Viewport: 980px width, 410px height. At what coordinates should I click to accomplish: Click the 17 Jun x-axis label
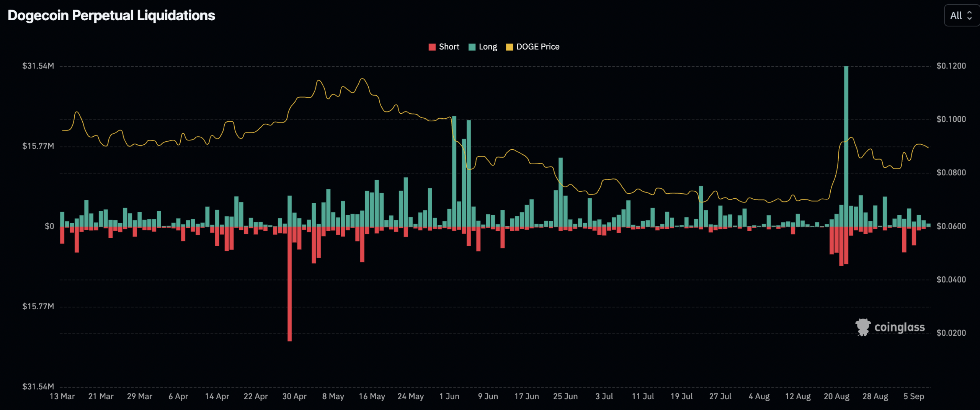(x=527, y=396)
